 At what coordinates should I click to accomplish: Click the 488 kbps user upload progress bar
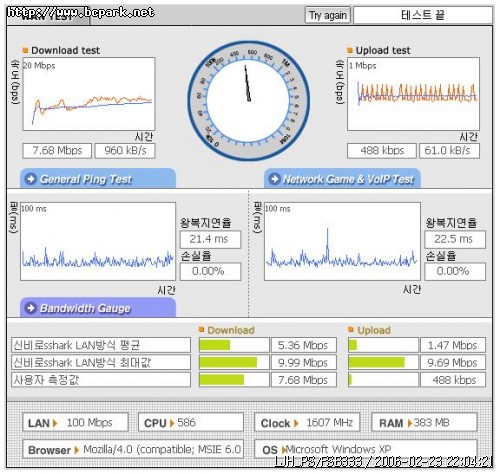coord(383,380)
